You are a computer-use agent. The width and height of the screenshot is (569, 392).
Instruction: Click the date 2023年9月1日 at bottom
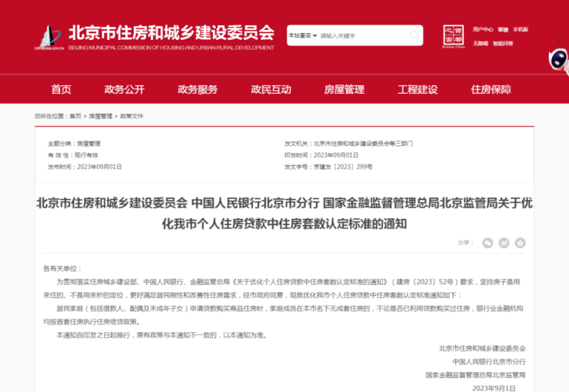(x=494, y=388)
